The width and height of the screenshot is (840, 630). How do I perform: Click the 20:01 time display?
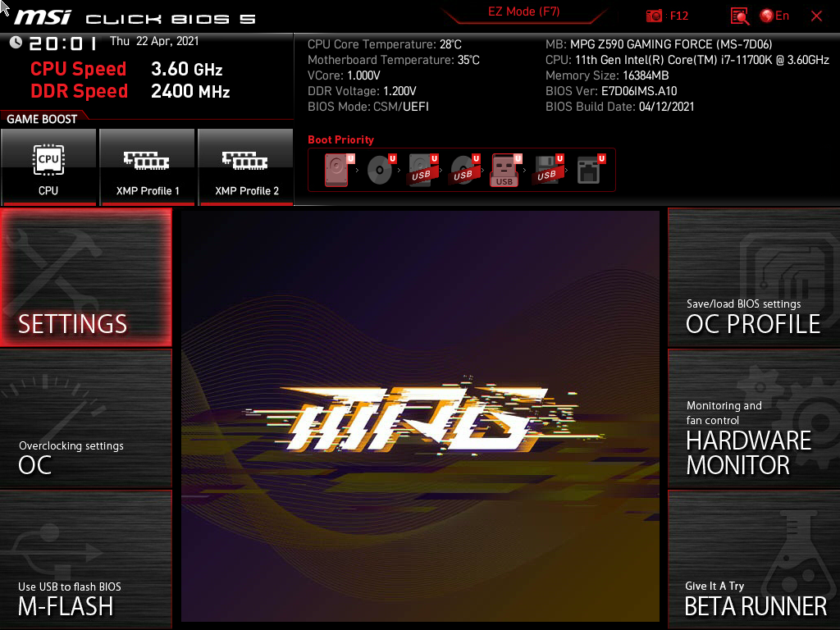pos(63,43)
